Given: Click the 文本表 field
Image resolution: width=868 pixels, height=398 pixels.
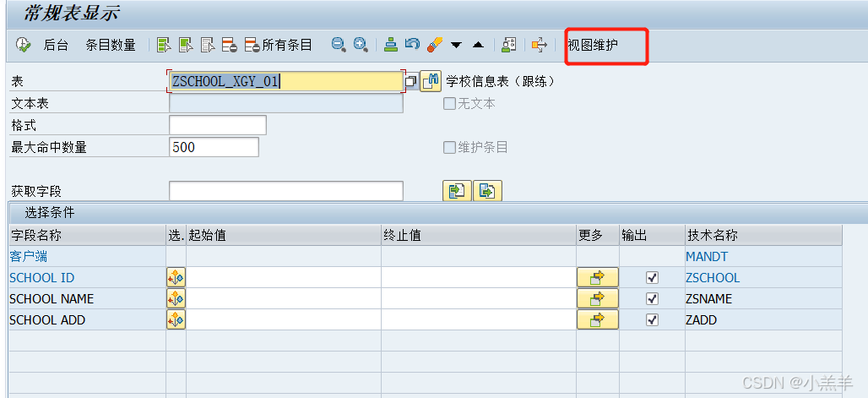Looking at the screenshot, I should pyautogui.click(x=286, y=104).
